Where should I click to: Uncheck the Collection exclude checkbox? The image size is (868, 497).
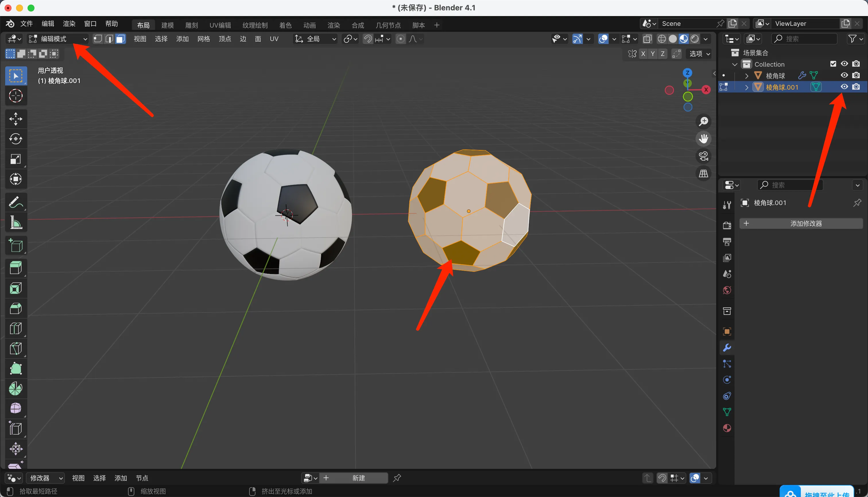click(x=833, y=64)
